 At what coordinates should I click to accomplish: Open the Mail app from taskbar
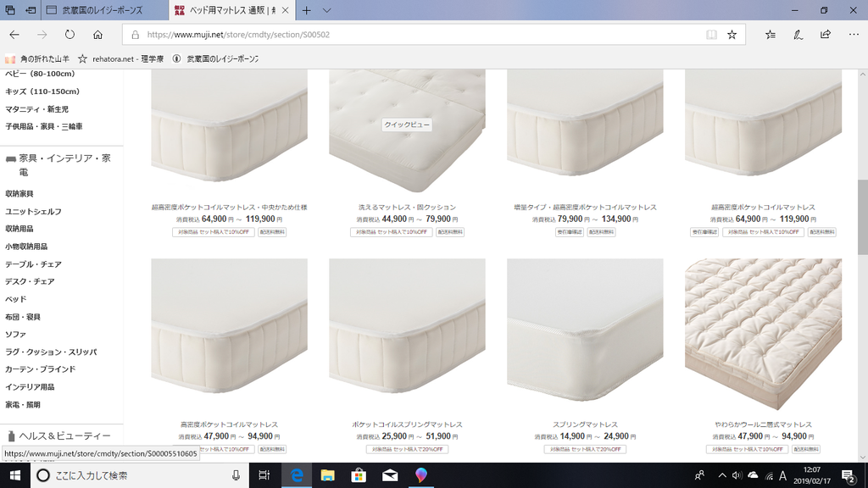coord(390,475)
